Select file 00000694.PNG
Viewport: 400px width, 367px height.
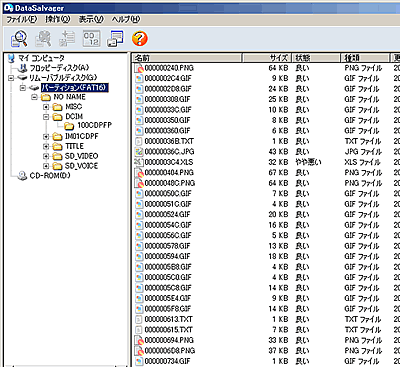point(169,340)
